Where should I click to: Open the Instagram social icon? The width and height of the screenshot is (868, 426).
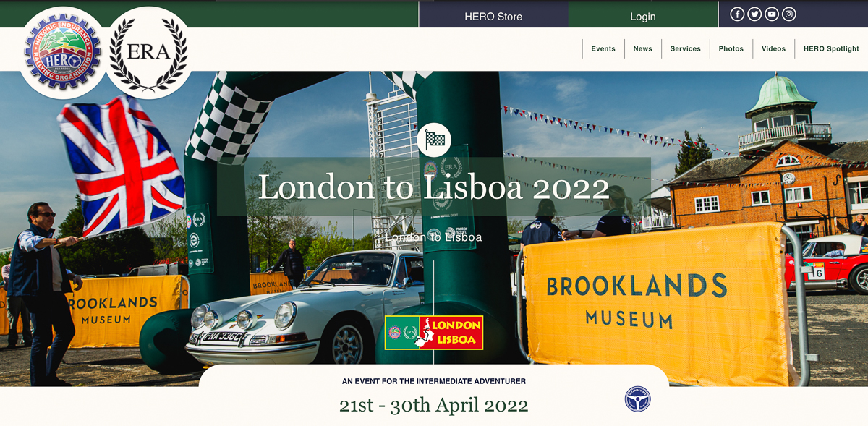789,14
